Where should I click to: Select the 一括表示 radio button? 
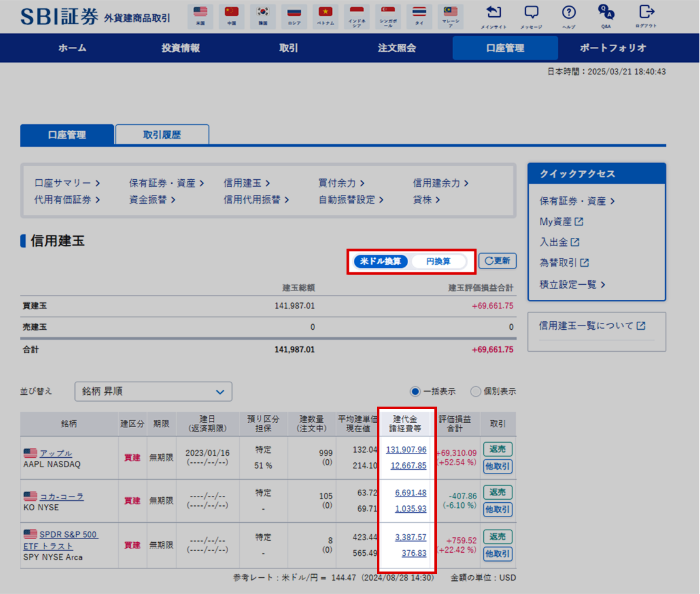415,392
